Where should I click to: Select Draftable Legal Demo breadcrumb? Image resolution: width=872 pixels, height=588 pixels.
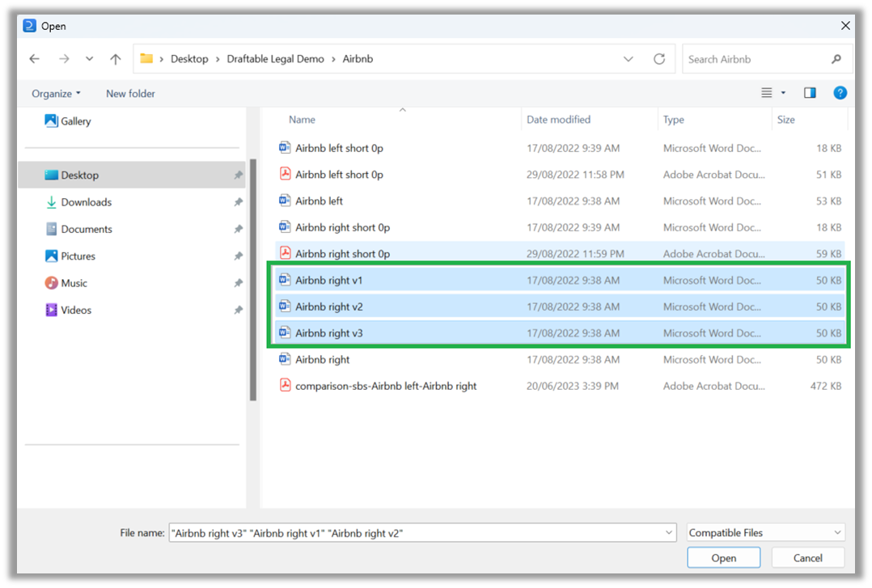[x=275, y=59]
